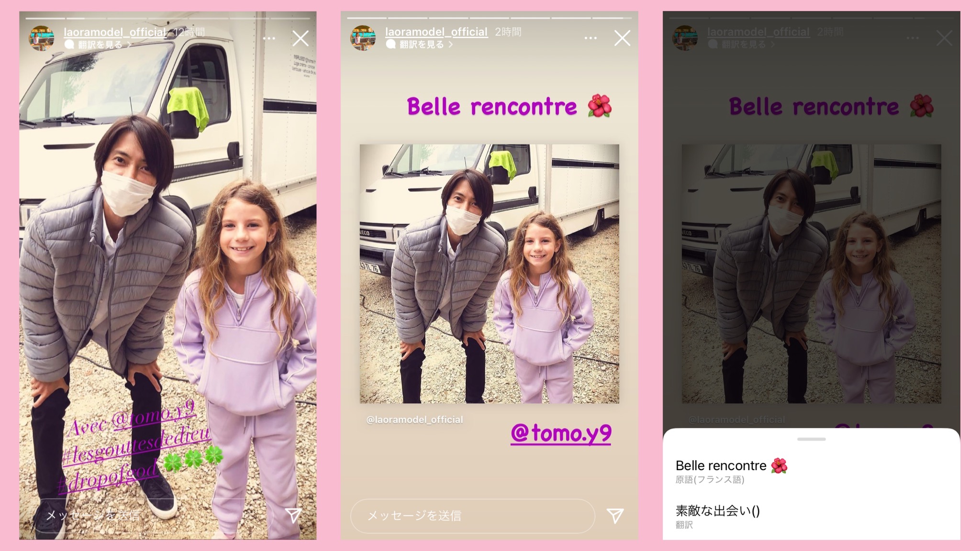This screenshot has height=551, width=980.
Task: Grab the translation sheet handle bar
Action: tap(811, 439)
